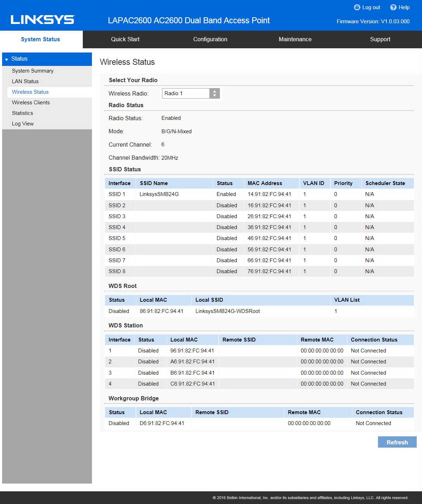Collapse the Status sidebar section arrow
422x504 pixels.
6,59
